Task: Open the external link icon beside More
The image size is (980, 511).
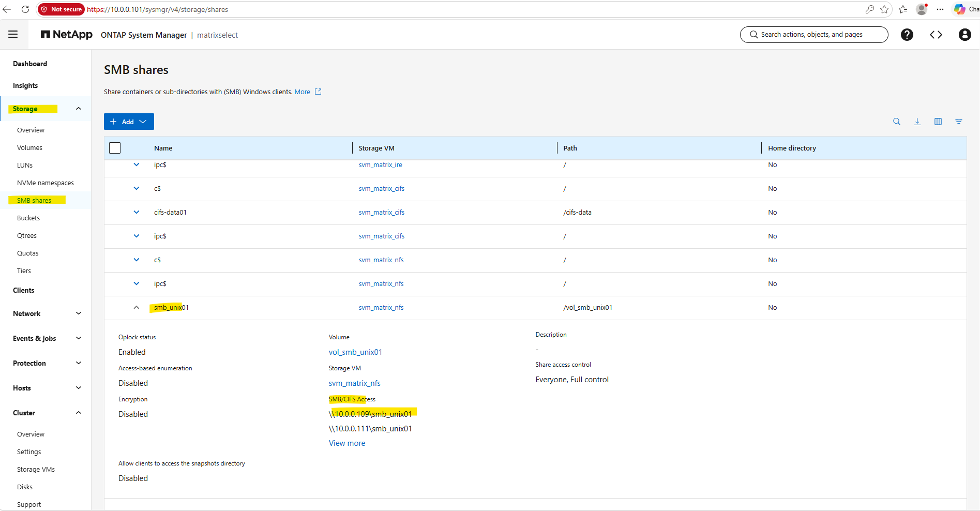Action: (x=318, y=92)
